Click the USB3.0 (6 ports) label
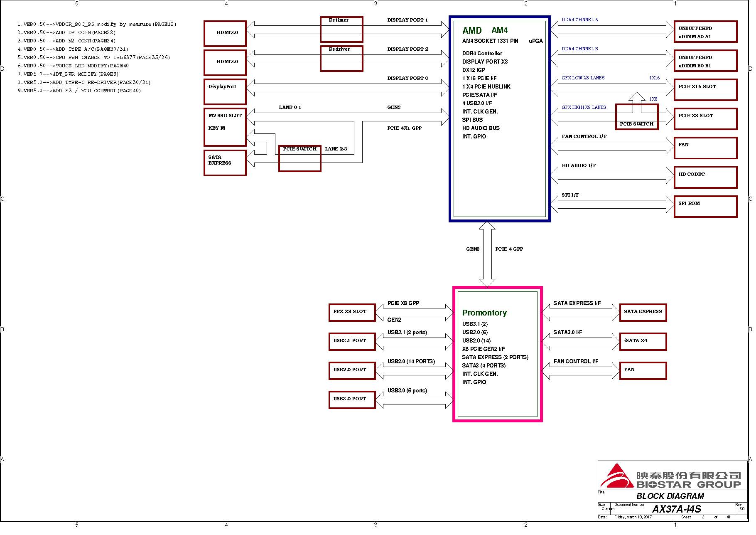Screen dimensions: 756x535 pyautogui.click(x=407, y=390)
